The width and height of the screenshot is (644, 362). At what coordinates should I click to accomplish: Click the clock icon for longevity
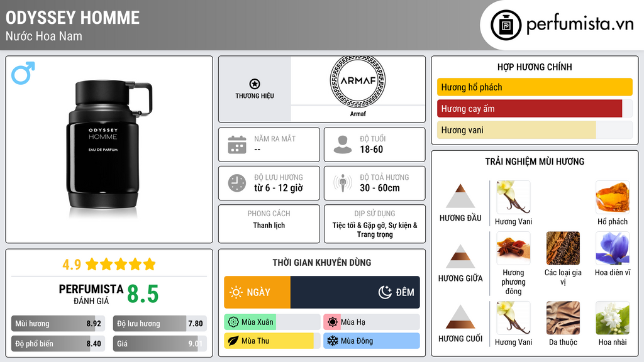click(237, 183)
